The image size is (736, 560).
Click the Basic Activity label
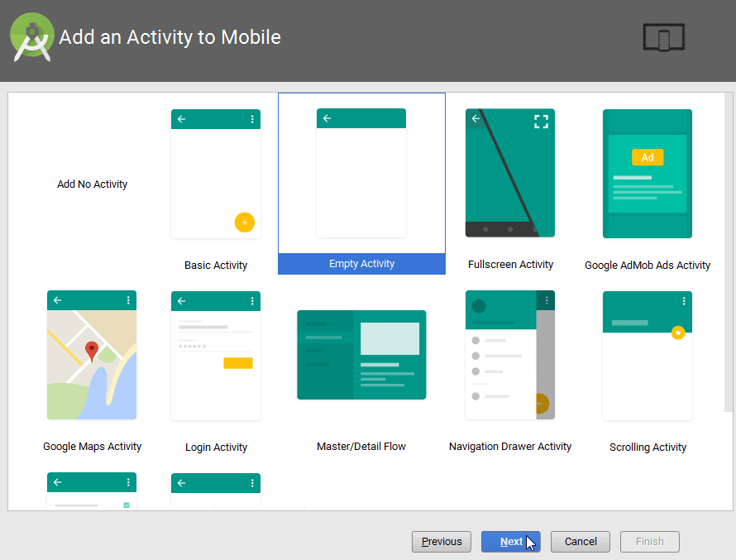[x=216, y=266]
